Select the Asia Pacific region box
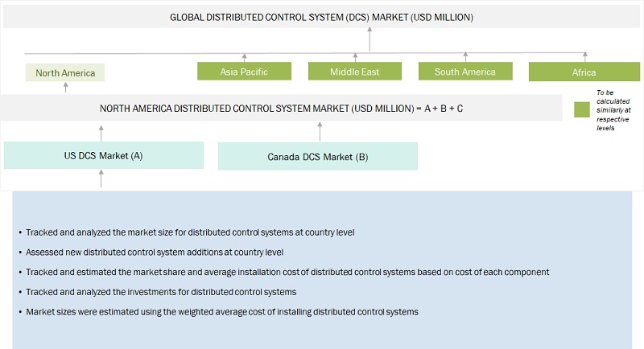 (x=244, y=72)
